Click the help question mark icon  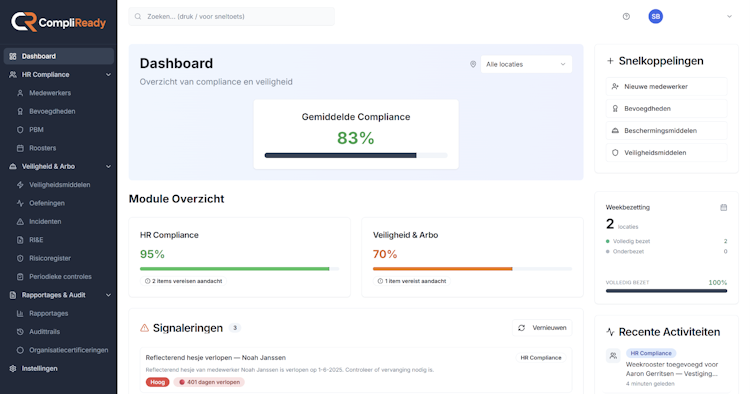[x=626, y=16]
